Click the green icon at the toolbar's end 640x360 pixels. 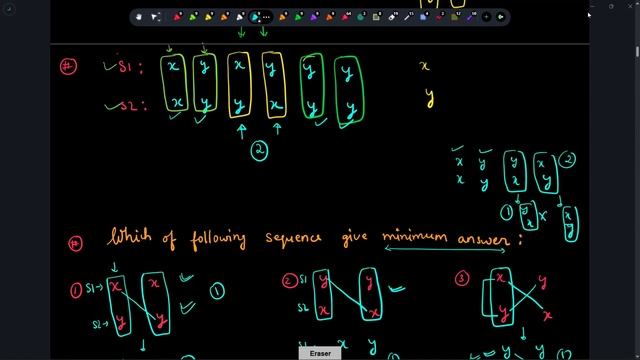[x=500, y=17]
